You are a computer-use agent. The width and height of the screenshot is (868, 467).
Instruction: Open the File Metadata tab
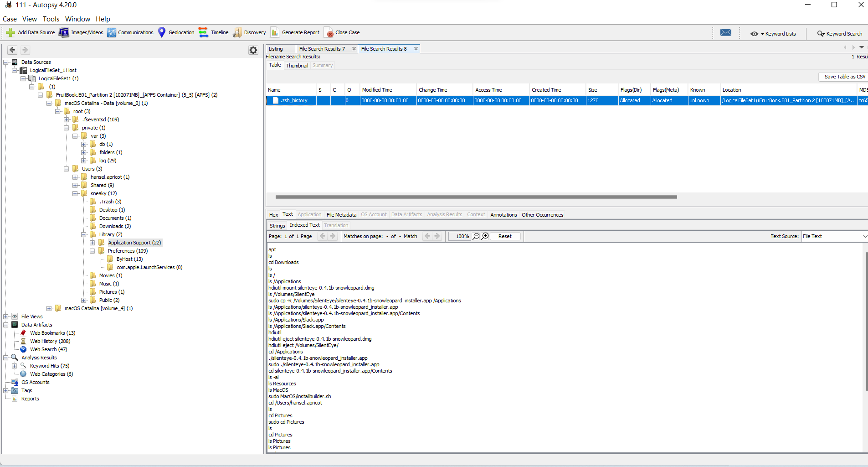point(341,215)
